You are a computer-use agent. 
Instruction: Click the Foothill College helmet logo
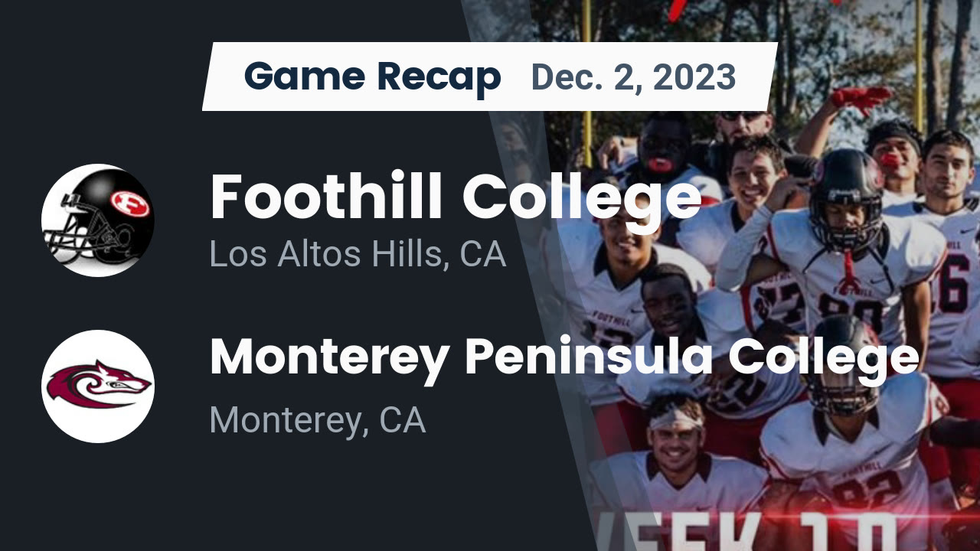98,220
